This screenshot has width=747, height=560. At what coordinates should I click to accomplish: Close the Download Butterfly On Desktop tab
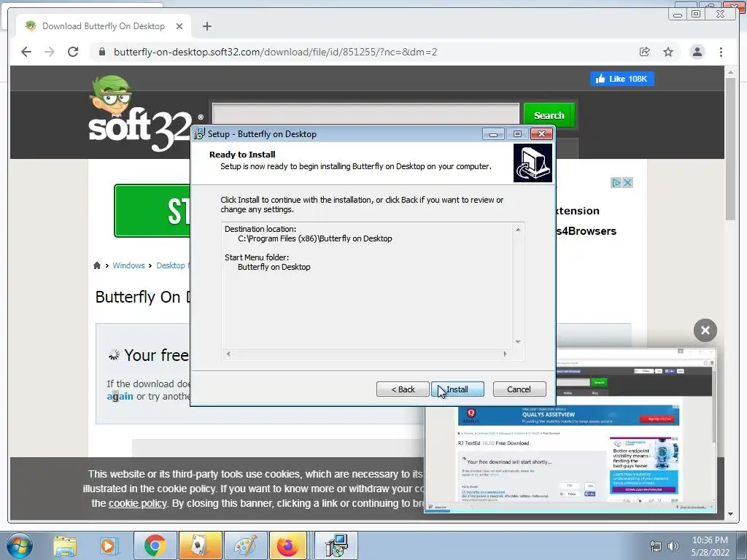tap(179, 26)
